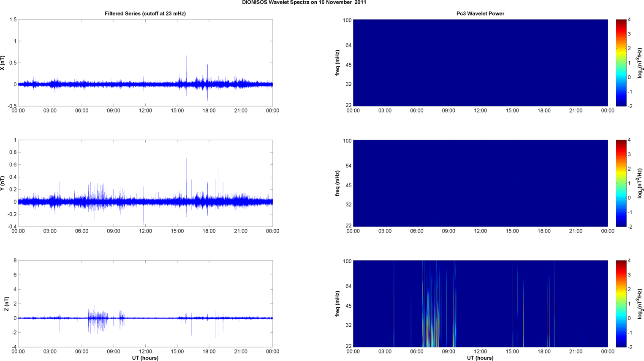Click the 45 frequency tick on middle wavelet plot
The width and height of the screenshot is (644, 361).
click(348, 186)
